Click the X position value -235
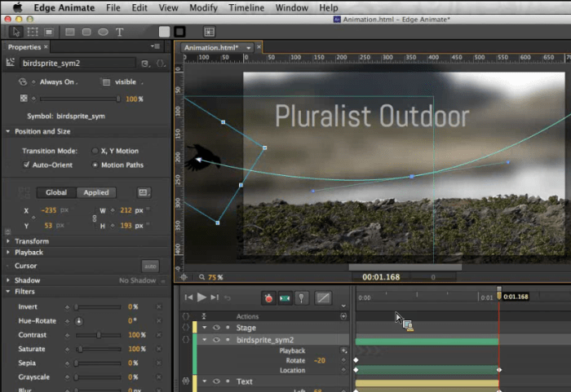Screen dimensions: 571x392 48,210
